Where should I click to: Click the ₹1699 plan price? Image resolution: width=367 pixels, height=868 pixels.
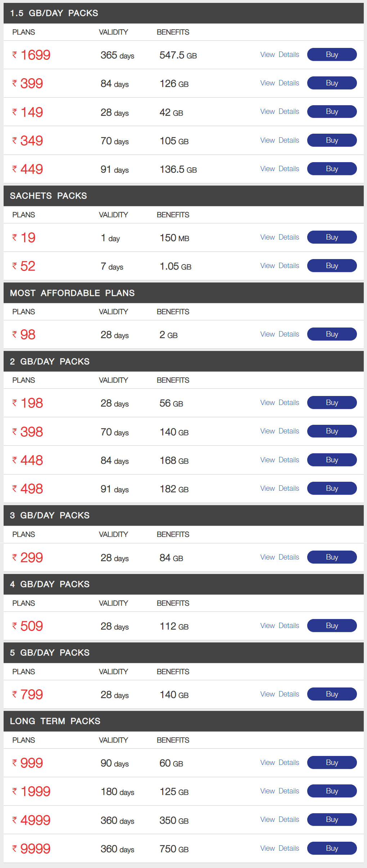coord(35,55)
